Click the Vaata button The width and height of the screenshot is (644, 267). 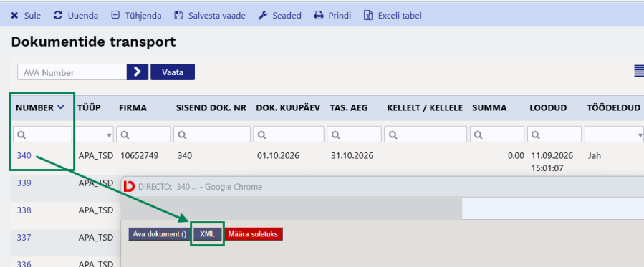[x=173, y=72]
